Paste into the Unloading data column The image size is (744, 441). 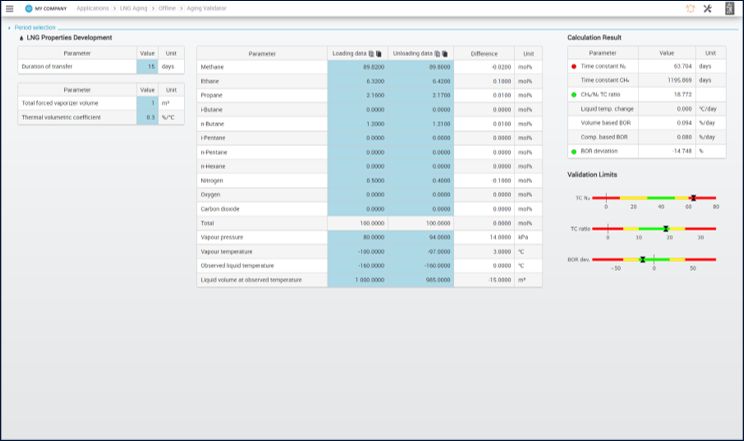(x=445, y=54)
